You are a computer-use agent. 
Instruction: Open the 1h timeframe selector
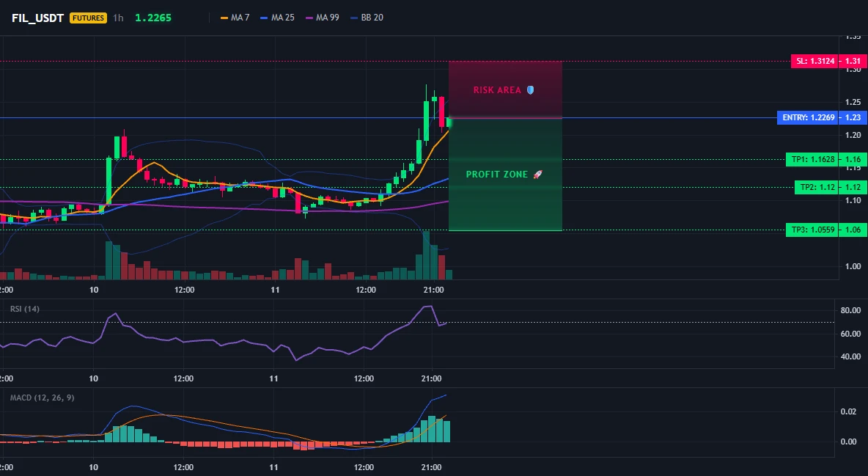[118, 18]
